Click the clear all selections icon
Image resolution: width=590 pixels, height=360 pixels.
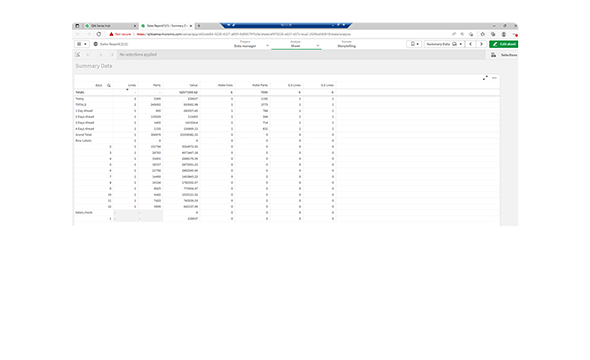[x=112, y=55]
